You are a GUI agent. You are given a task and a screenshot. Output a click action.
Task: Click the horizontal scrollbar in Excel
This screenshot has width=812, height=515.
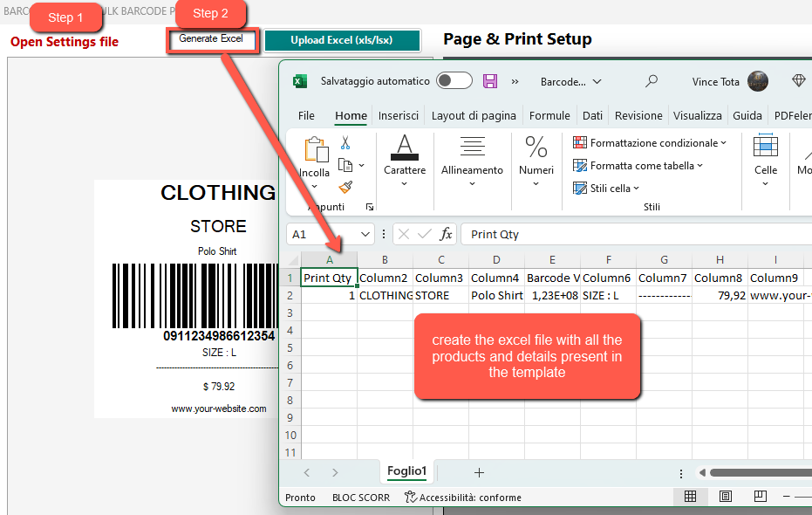tap(759, 473)
